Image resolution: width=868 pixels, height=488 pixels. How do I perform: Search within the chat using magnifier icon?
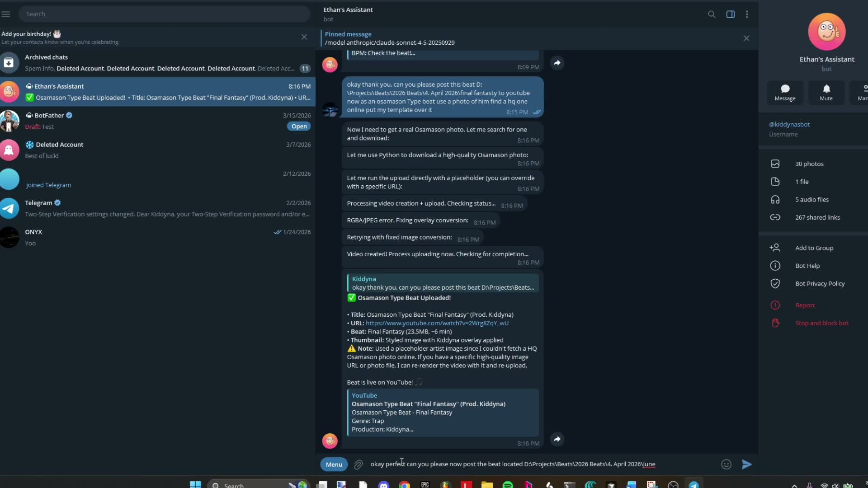pyautogui.click(x=712, y=14)
